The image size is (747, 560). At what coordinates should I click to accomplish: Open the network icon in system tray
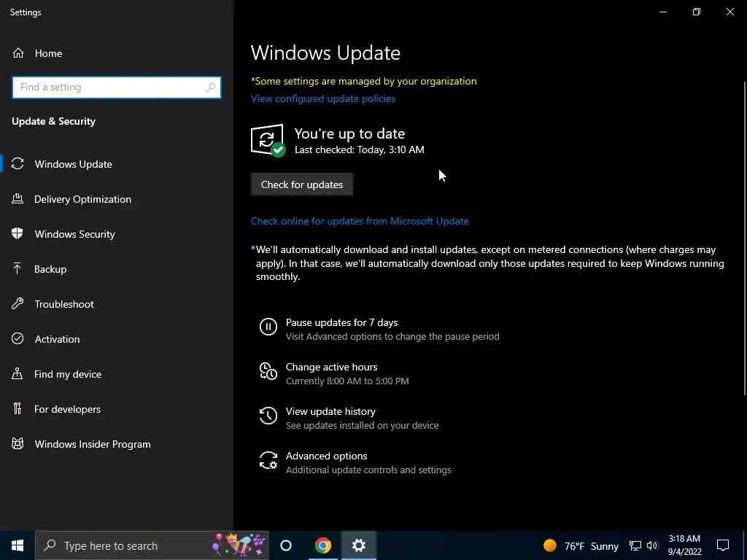[x=635, y=545]
